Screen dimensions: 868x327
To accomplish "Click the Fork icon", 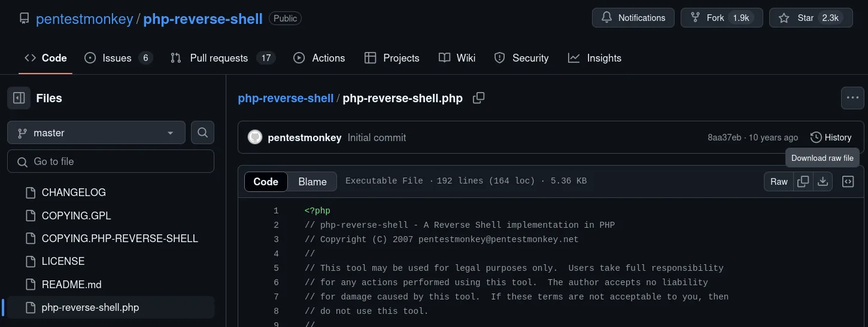I will [696, 18].
